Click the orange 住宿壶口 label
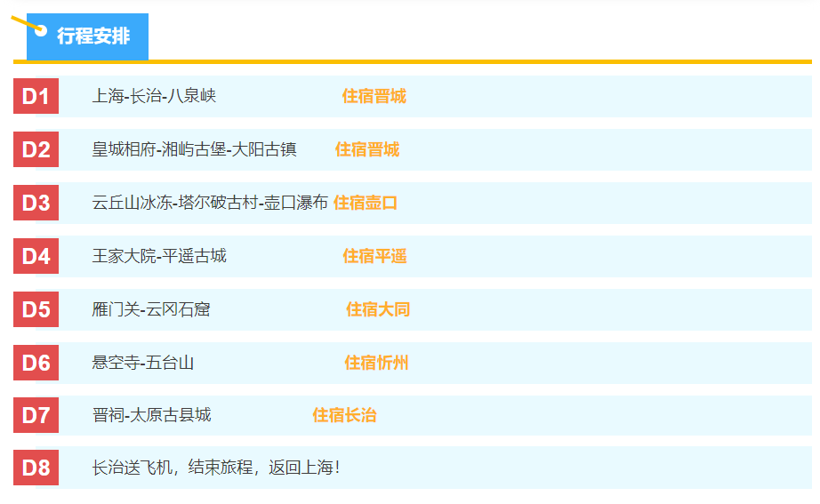Image resolution: width=820 pixels, height=504 pixels. [x=366, y=203]
